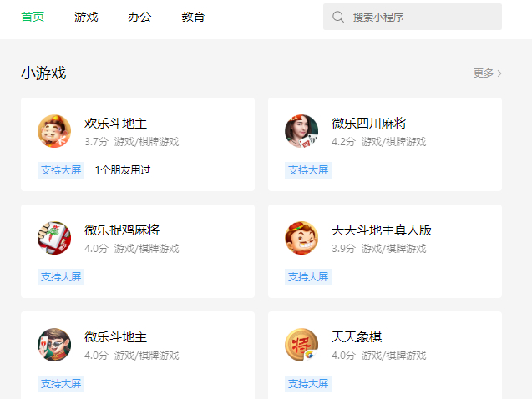The width and height of the screenshot is (532, 399).
Task: Select the 微乐捉鸡麻将 title text
Action: 122,230
